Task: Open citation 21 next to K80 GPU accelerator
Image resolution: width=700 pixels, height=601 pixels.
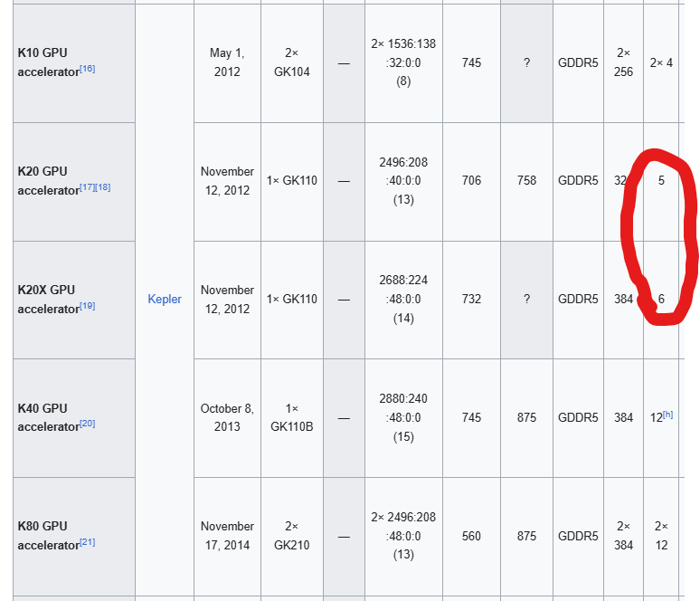Action: coord(88,542)
